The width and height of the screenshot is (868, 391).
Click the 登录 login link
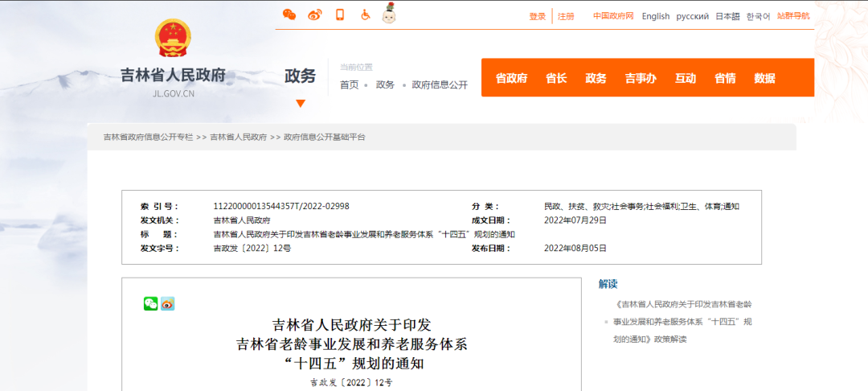click(x=537, y=16)
